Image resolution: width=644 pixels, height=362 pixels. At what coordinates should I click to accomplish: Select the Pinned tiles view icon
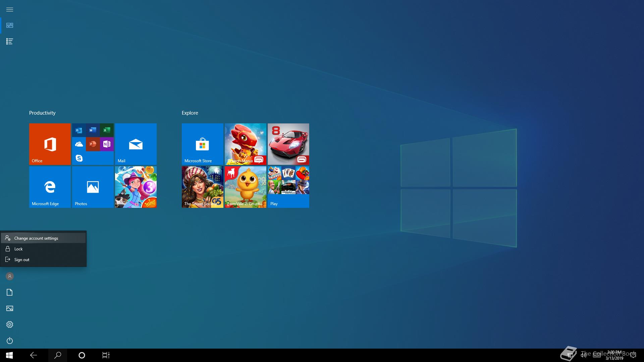click(9, 25)
